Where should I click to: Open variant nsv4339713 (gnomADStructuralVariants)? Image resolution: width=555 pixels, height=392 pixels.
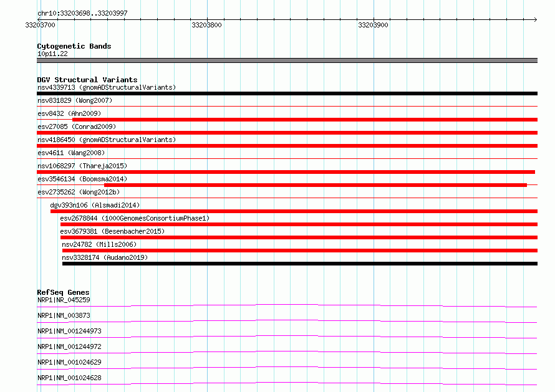pyautogui.click(x=107, y=87)
